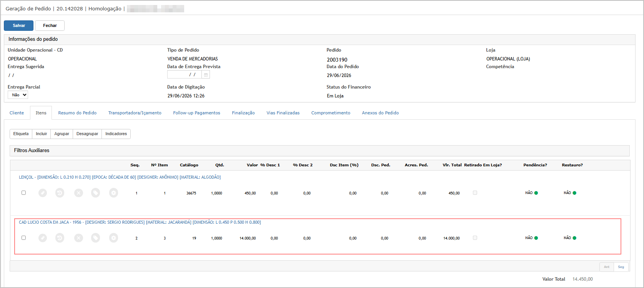Click the Seq. column header
This screenshot has width=644, height=288.
[135, 165]
